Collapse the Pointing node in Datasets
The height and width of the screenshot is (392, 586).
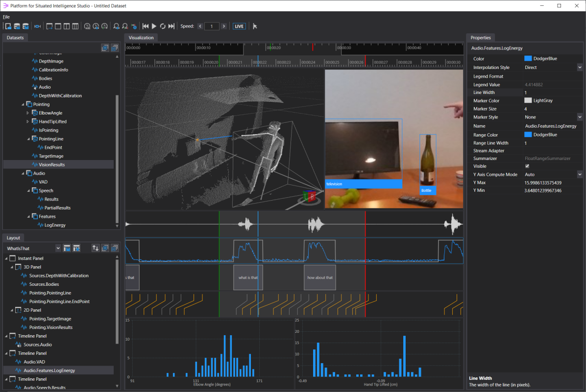coord(23,105)
